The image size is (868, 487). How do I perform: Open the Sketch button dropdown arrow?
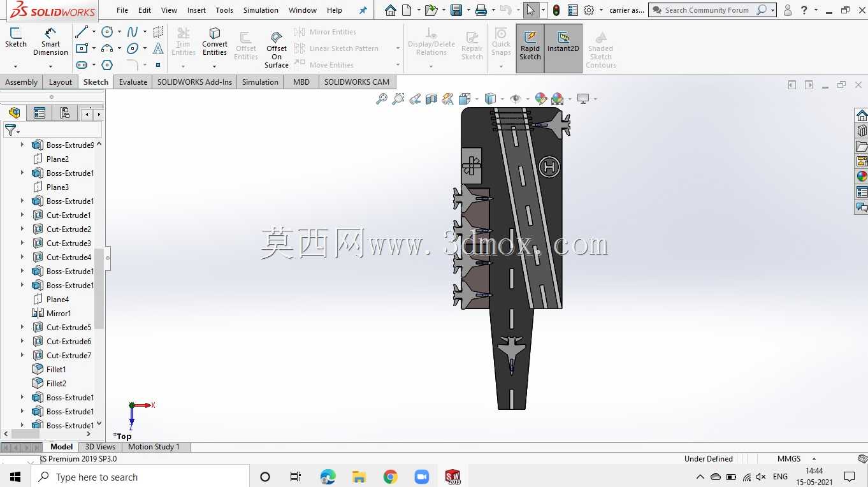pyautogui.click(x=15, y=66)
